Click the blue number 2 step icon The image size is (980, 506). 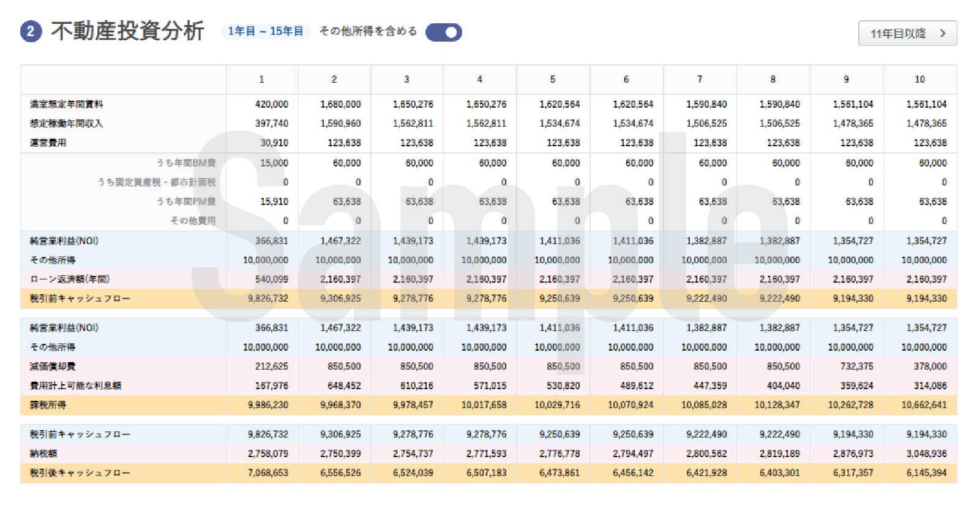pos(31,31)
